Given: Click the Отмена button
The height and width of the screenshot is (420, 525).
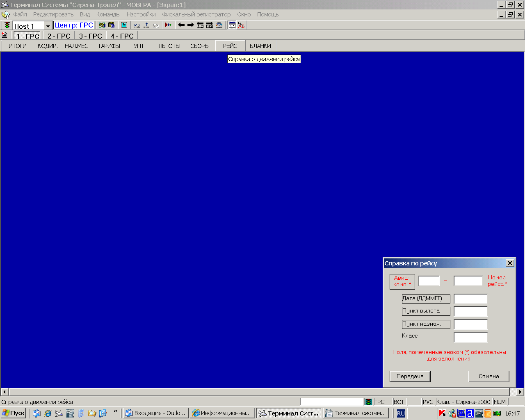Looking at the screenshot, I should pos(489,376).
